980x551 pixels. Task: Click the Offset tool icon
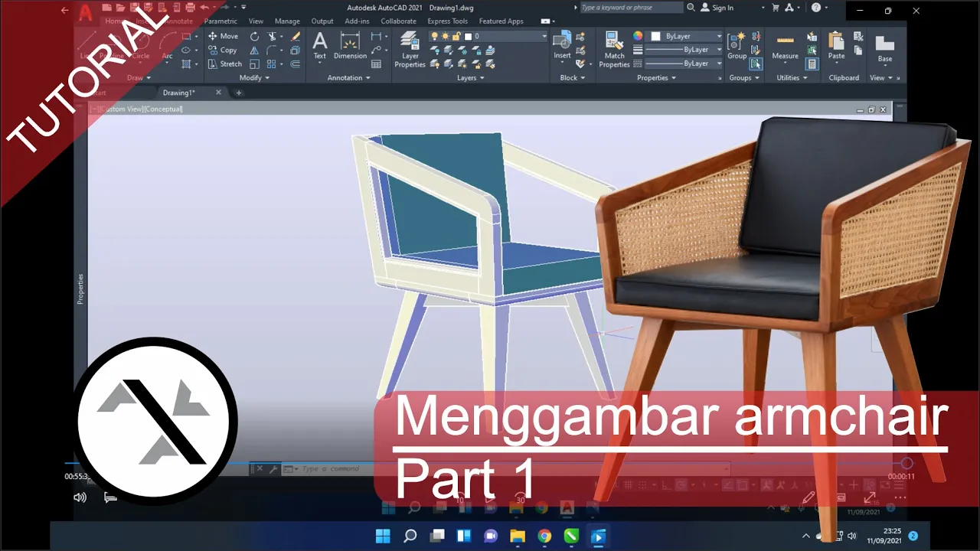(296, 64)
